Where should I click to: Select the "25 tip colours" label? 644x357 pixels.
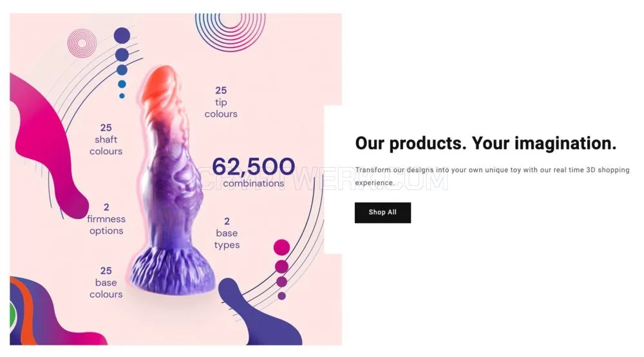[x=221, y=102]
